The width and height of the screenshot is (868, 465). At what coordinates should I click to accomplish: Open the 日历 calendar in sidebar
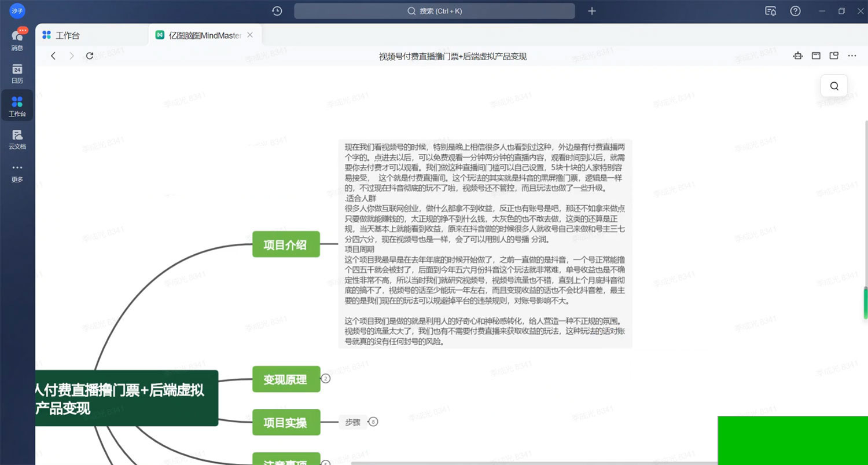(x=17, y=73)
